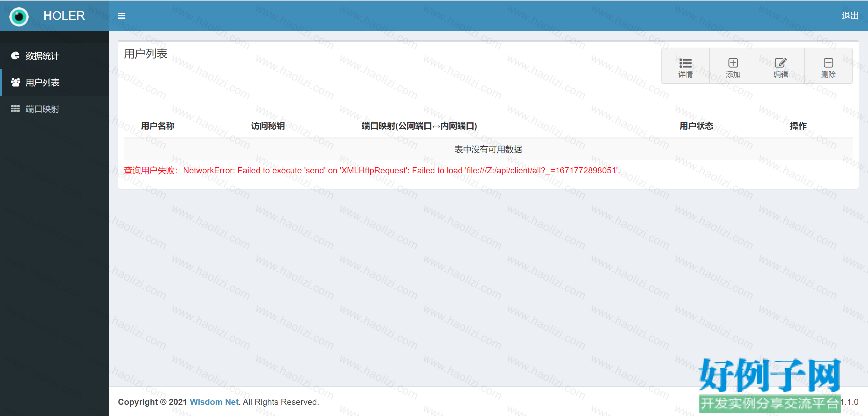Click the users icon beside 用户列表

[15, 82]
